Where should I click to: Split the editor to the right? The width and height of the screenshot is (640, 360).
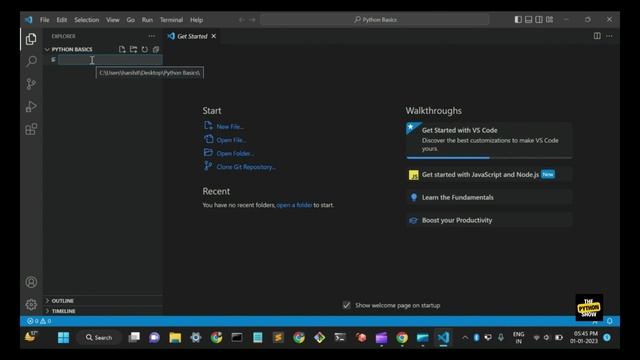(x=597, y=36)
